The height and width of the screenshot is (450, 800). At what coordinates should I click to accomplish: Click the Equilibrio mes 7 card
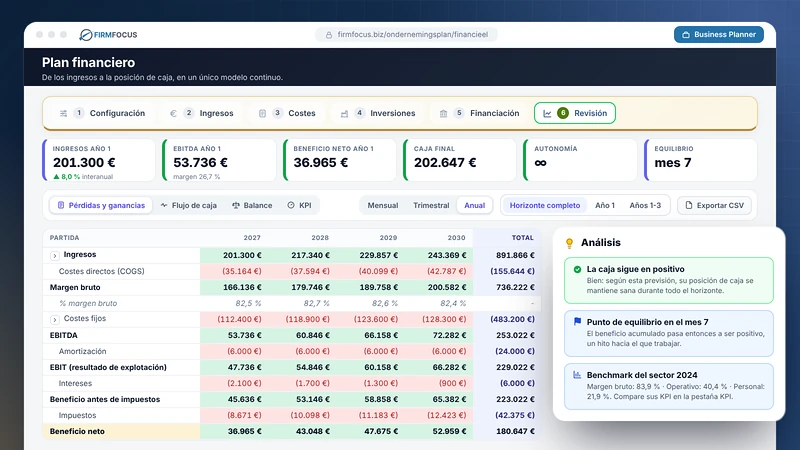click(x=701, y=160)
